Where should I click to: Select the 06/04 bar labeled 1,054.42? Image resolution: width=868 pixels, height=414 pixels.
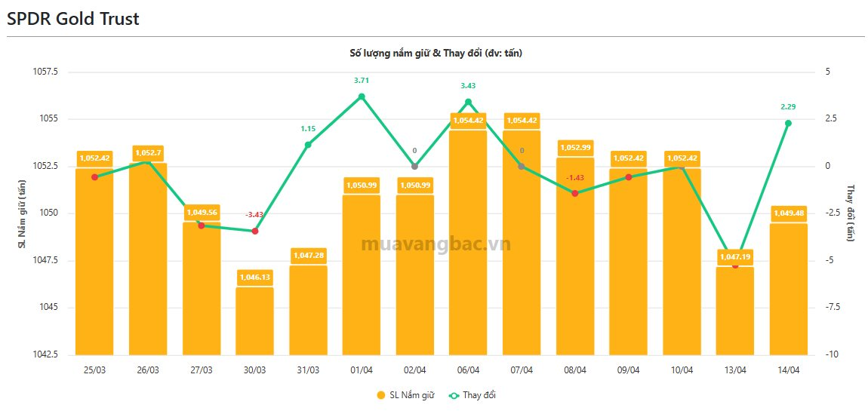(x=468, y=243)
